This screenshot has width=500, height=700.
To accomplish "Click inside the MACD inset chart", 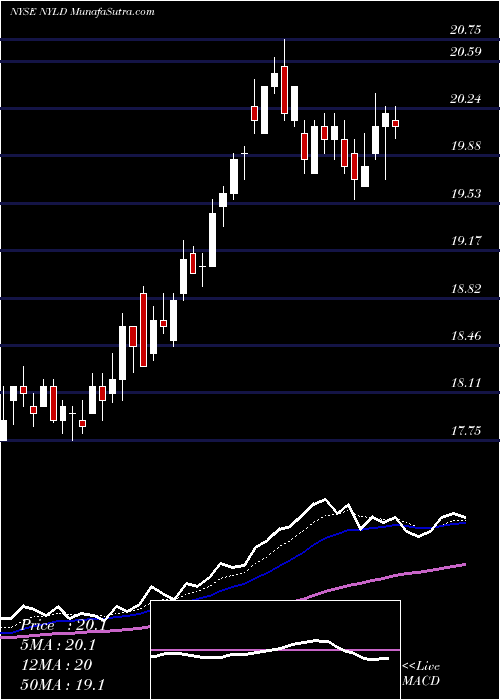I will [275, 650].
